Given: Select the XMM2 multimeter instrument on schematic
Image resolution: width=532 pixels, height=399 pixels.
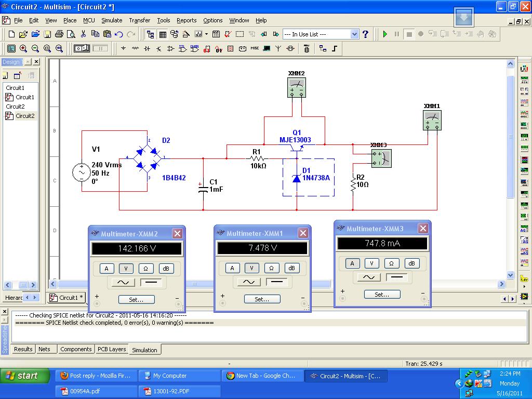Looking at the screenshot, I should click(297, 87).
